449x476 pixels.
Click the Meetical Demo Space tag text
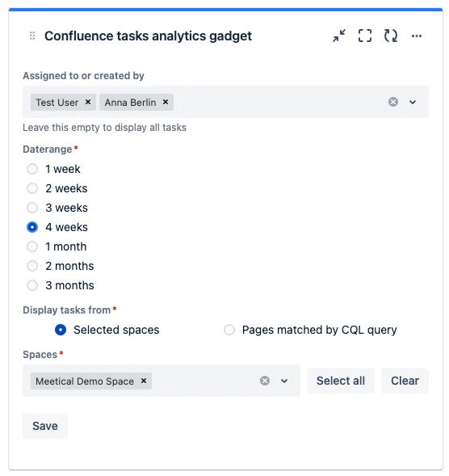(x=85, y=381)
